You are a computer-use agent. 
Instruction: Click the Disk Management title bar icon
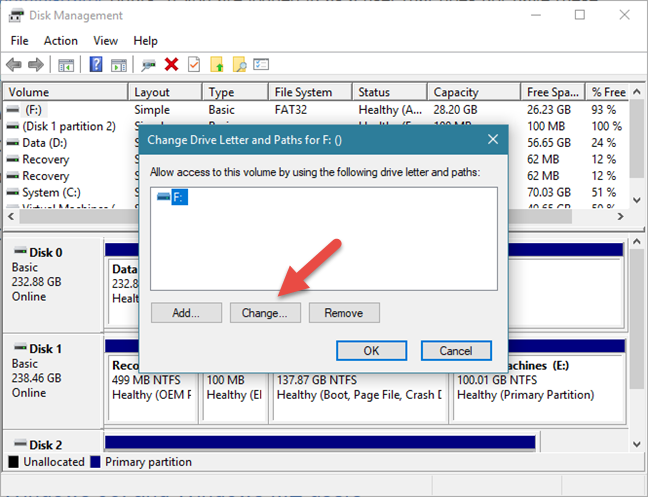tap(16, 16)
